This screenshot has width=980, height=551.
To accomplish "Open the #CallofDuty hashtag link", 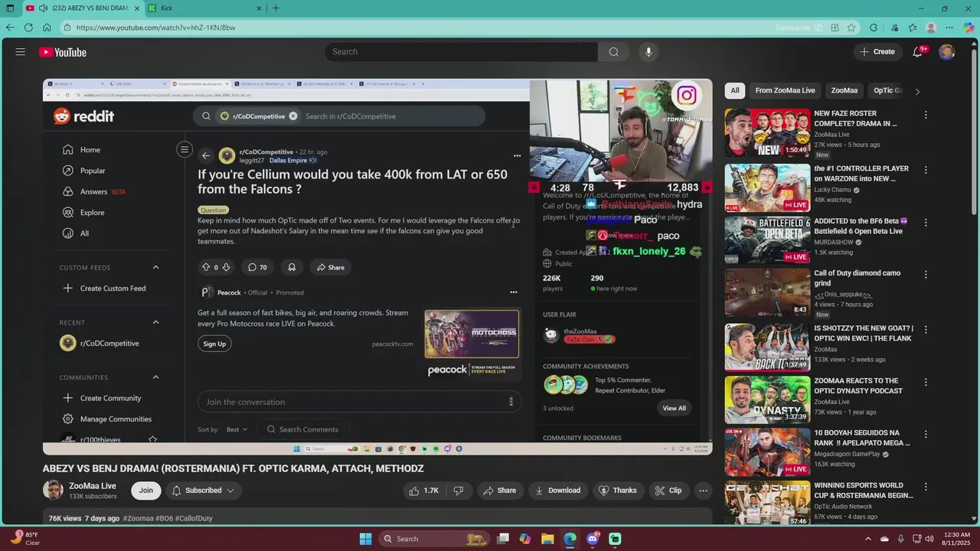I will click(194, 519).
